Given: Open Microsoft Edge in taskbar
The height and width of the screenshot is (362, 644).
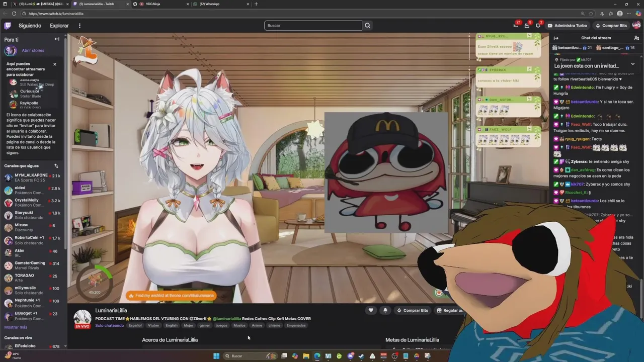Looking at the screenshot, I should pos(317,356).
